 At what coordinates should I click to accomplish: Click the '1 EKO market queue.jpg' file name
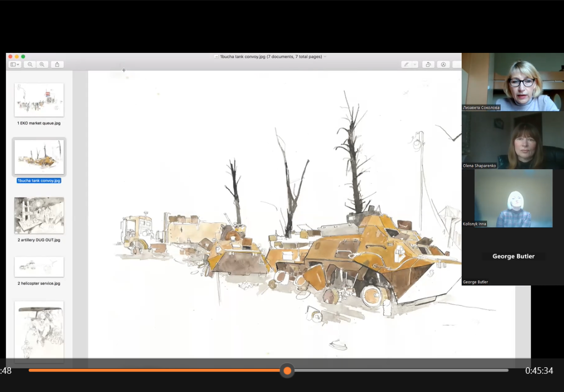pyautogui.click(x=39, y=123)
